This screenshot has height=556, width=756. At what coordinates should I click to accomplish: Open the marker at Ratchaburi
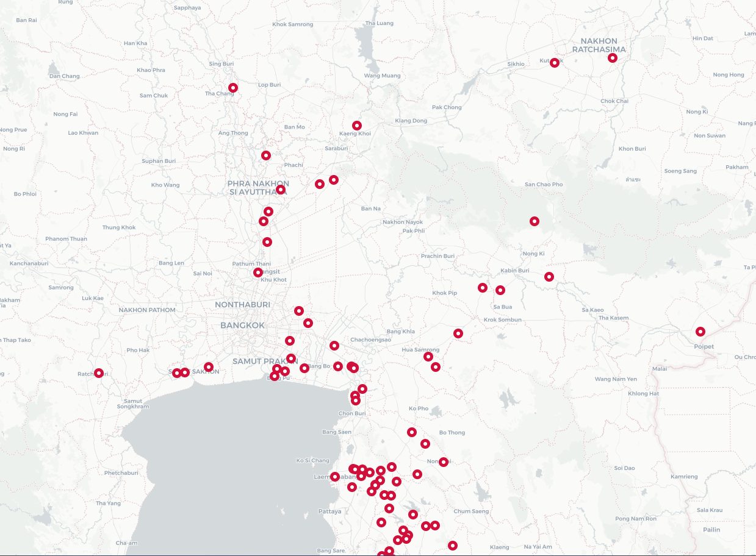point(99,373)
